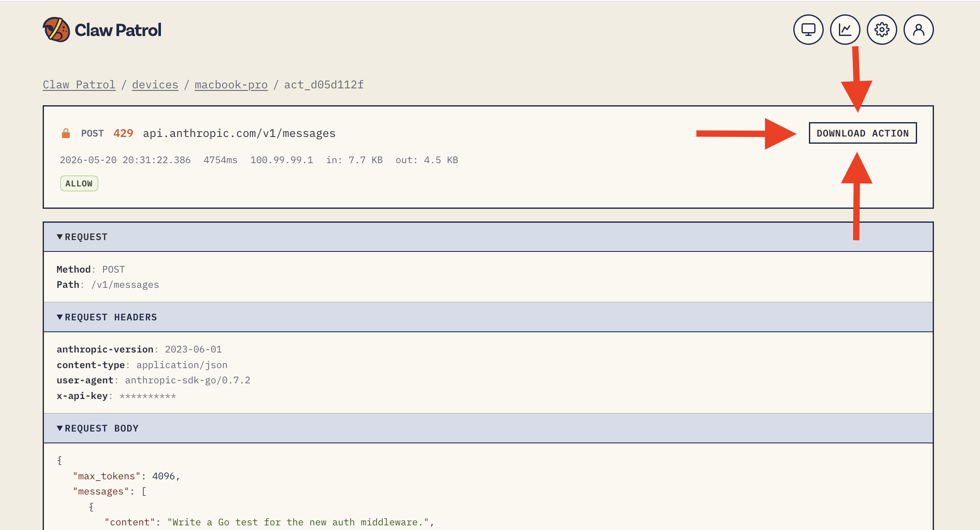Open the Claw Patrol breadcrumb link
The width and height of the screenshot is (980, 530).
[79, 85]
